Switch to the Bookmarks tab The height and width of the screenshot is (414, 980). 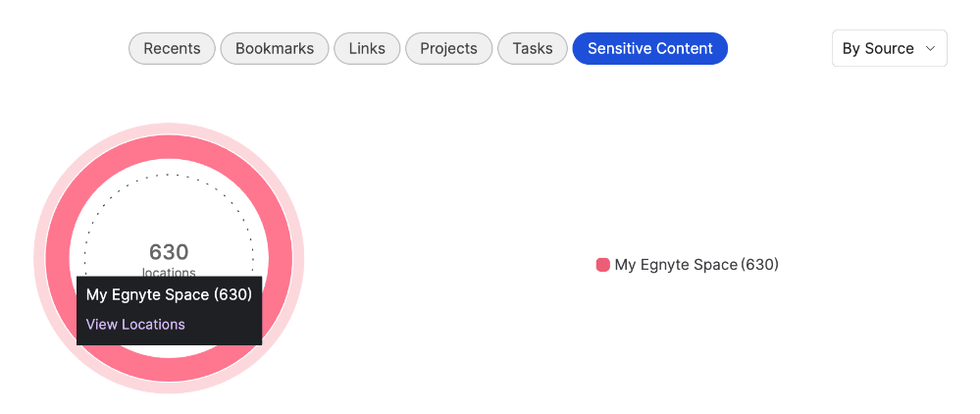coord(275,48)
